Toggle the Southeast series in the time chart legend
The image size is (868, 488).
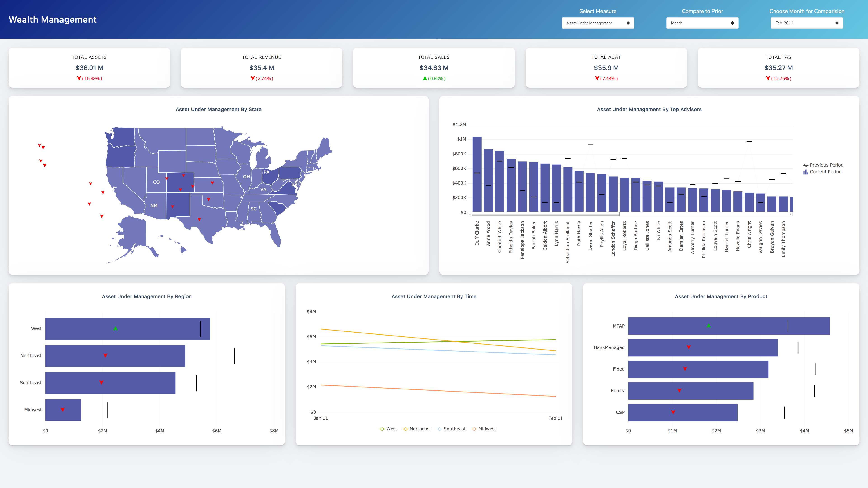[452, 429]
